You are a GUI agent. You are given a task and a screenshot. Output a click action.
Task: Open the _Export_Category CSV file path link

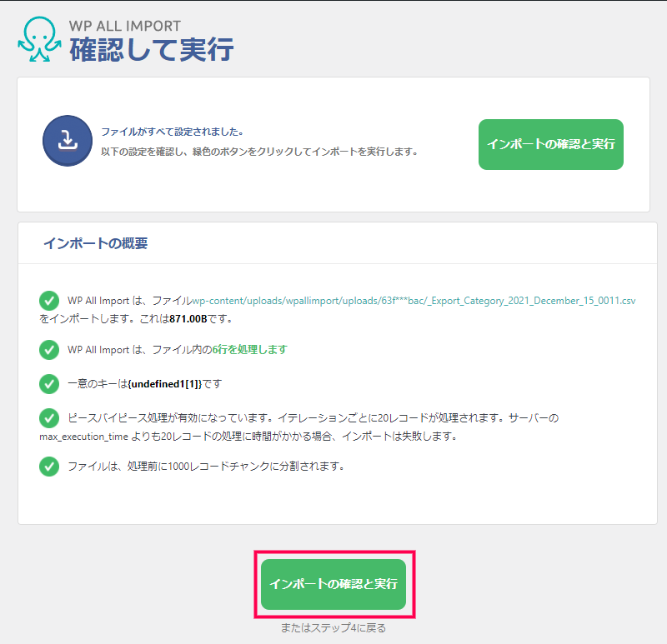tap(414, 301)
